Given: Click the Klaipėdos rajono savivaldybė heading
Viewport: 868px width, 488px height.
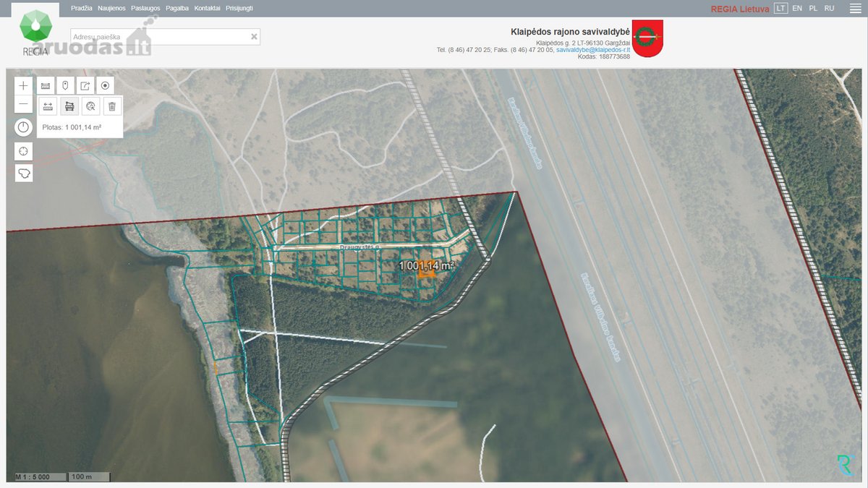Looking at the screenshot, I should click(x=571, y=32).
